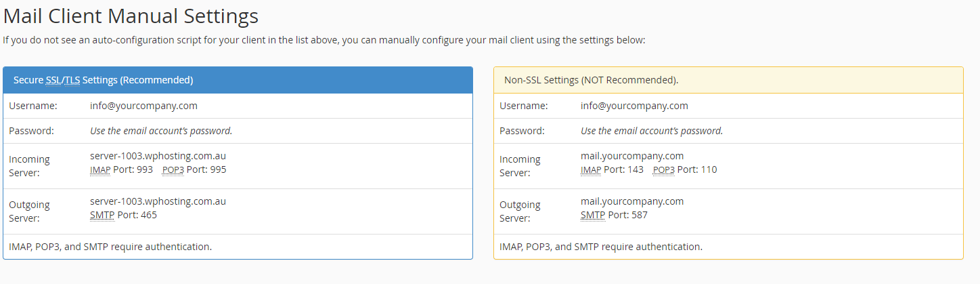Click the SMTP abbreviation beside Port: 465
Image resolution: width=980 pixels, height=284 pixels.
click(x=102, y=215)
